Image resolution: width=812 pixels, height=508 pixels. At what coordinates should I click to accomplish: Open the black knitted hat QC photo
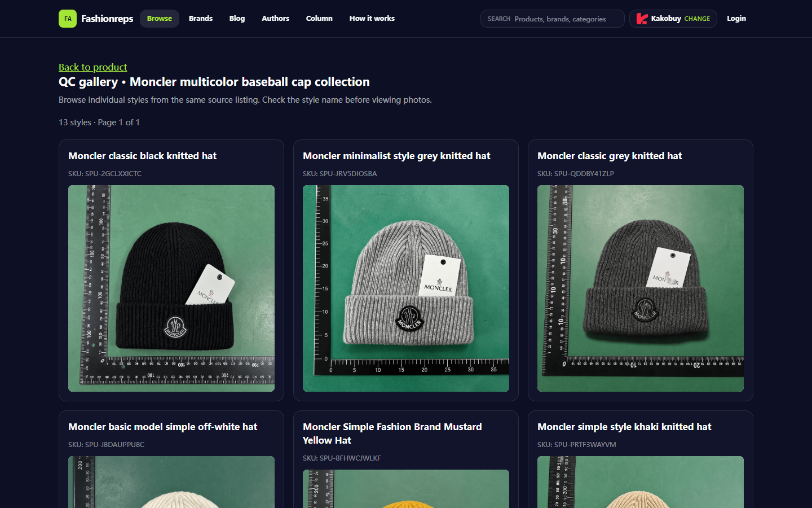(x=171, y=288)
